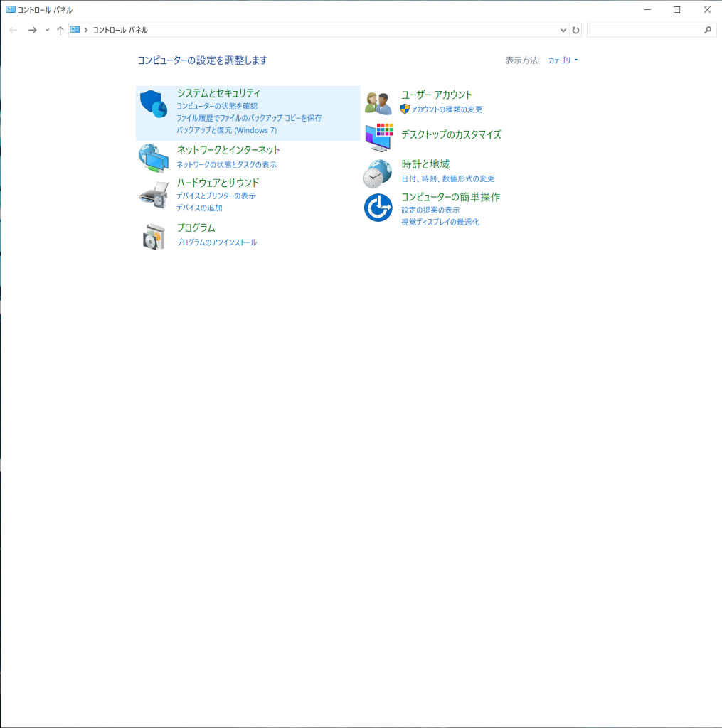
Task: Click the Programs disc box icon
Action: [154, 236]
